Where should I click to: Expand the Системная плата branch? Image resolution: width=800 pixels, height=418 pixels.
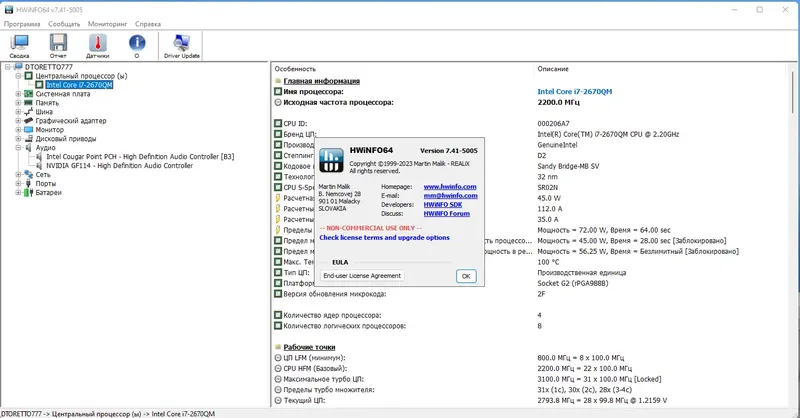click(x=18, y=94)
